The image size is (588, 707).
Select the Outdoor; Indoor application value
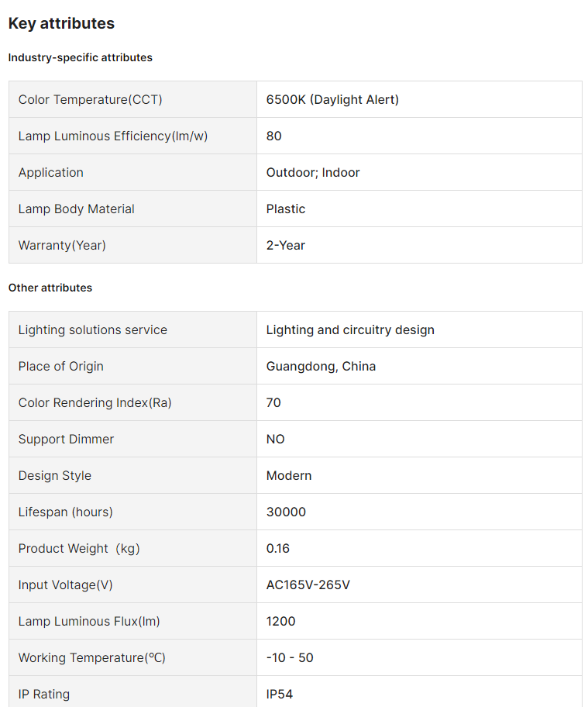(313, 172)
